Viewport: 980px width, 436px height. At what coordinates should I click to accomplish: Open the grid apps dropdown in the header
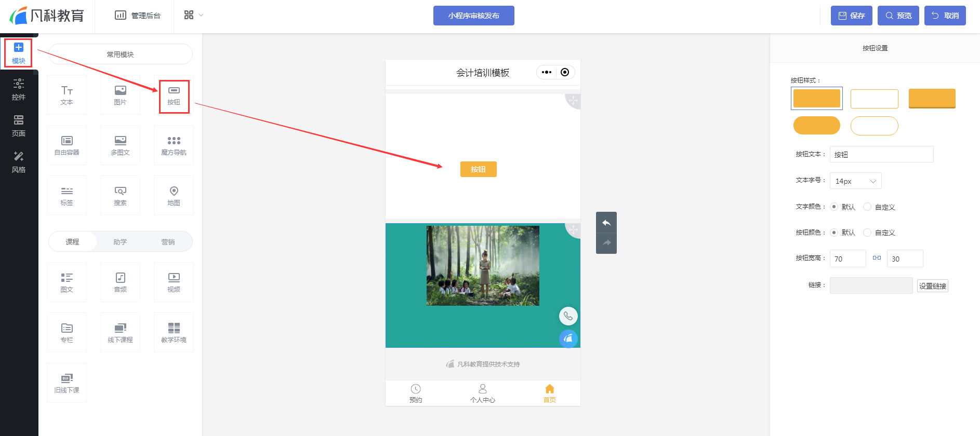[193, 15]
